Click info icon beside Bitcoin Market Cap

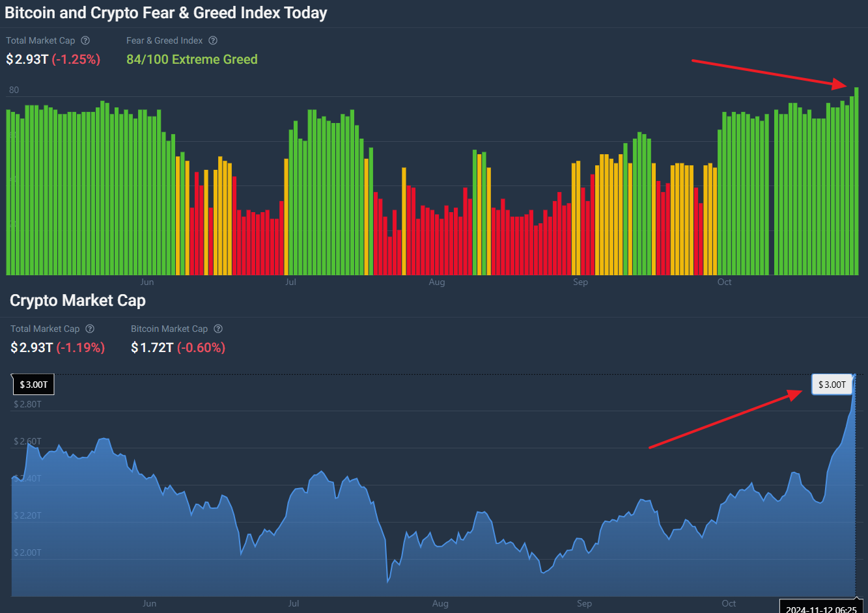(x=218, y=329)
